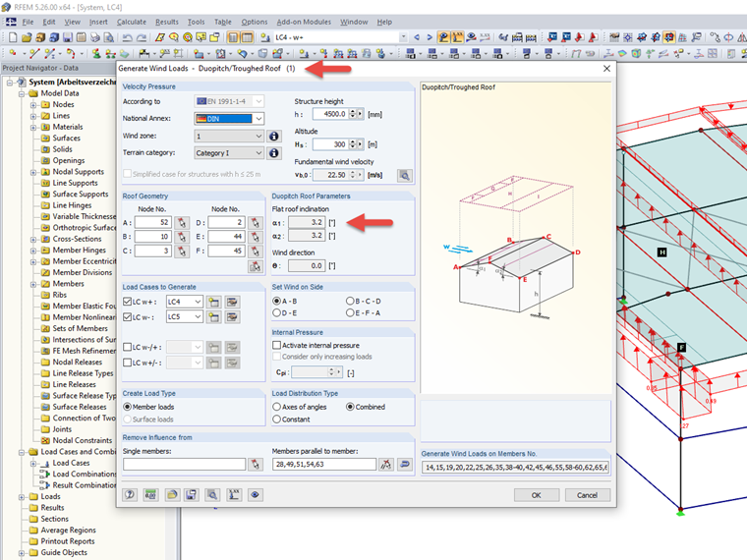
Task: Pick node A graphically in model
Action: pyautogui.click(x=182, y=222)
